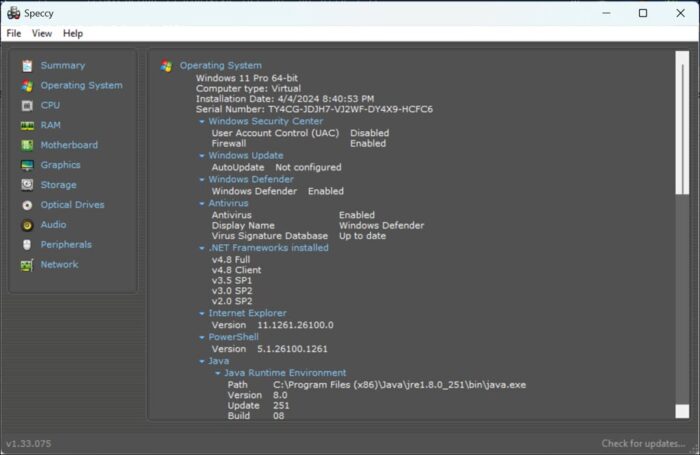Select the v3.0 SP2 framework entry
This screenshot has height=455, width=700.
point(232,291)
